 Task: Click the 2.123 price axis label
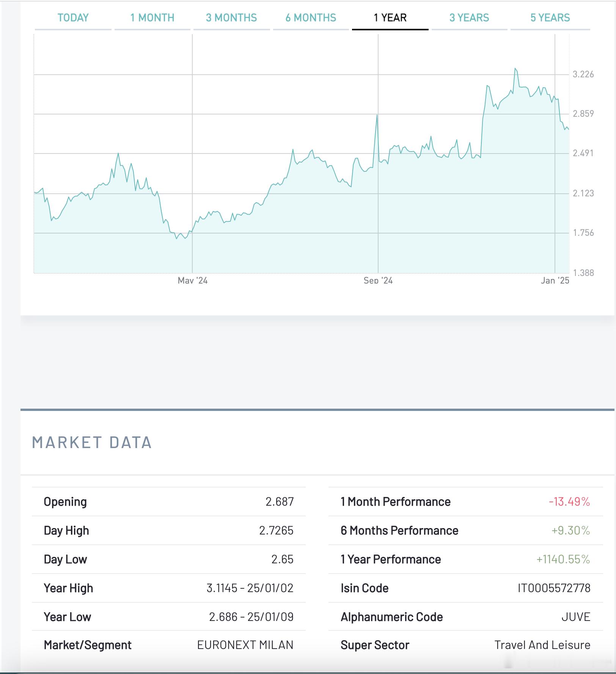(x=583, y=193)
